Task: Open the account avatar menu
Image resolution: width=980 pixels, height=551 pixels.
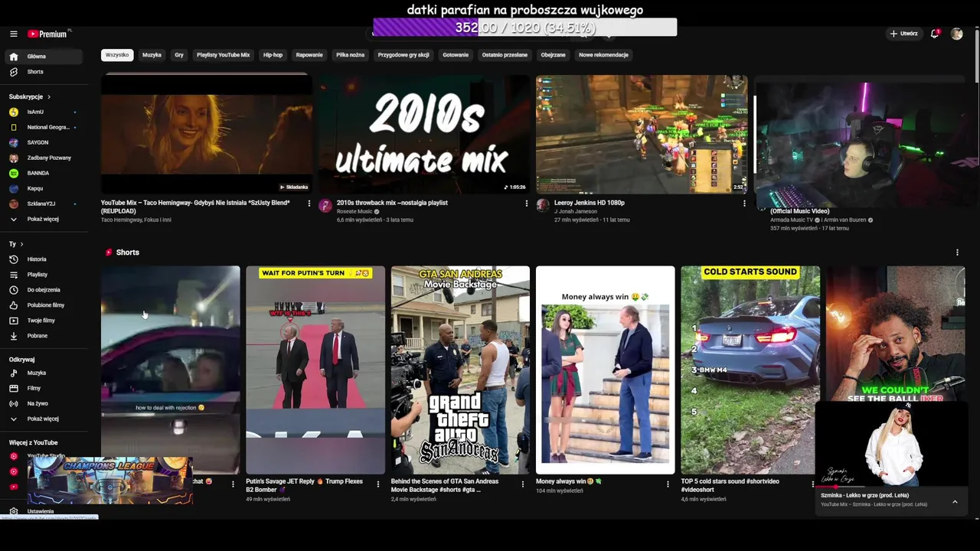Action: click(x=956, y=34)
